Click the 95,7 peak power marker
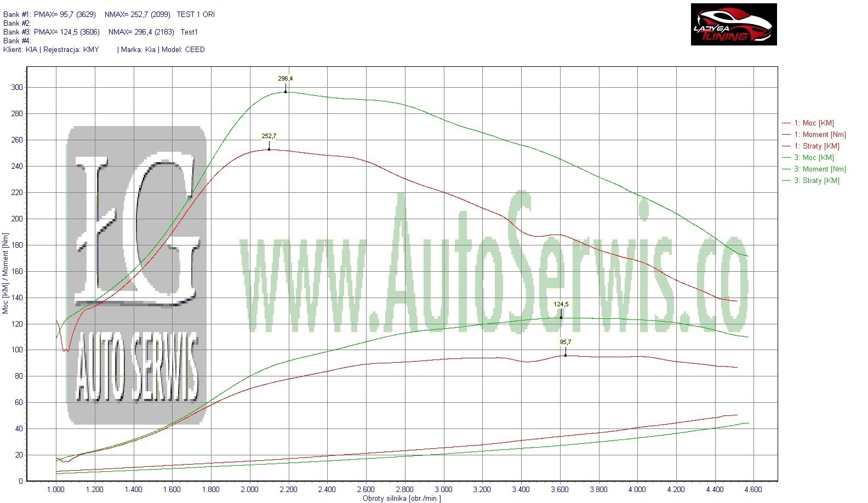 pos(565,342)
